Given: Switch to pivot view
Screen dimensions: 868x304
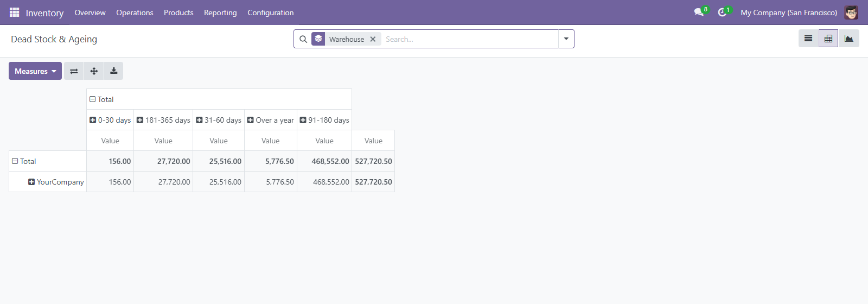Looking at the screenshot, I should (x=828, y=39).
